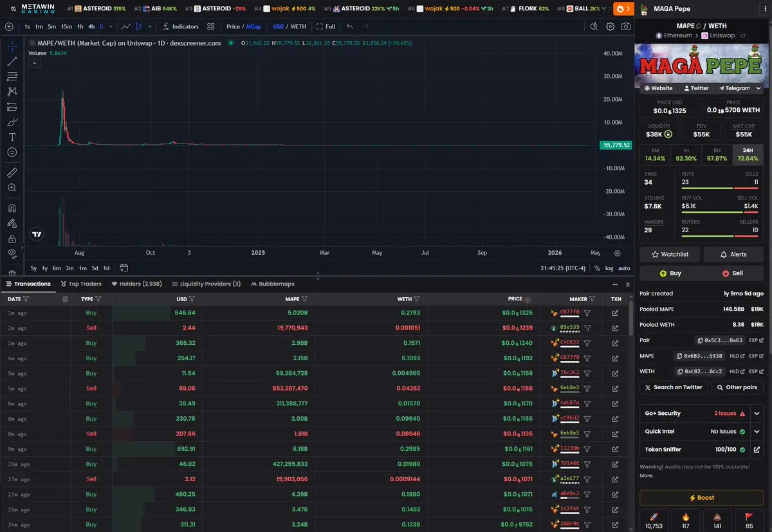Set the chart range to 6m

[57, 268]
